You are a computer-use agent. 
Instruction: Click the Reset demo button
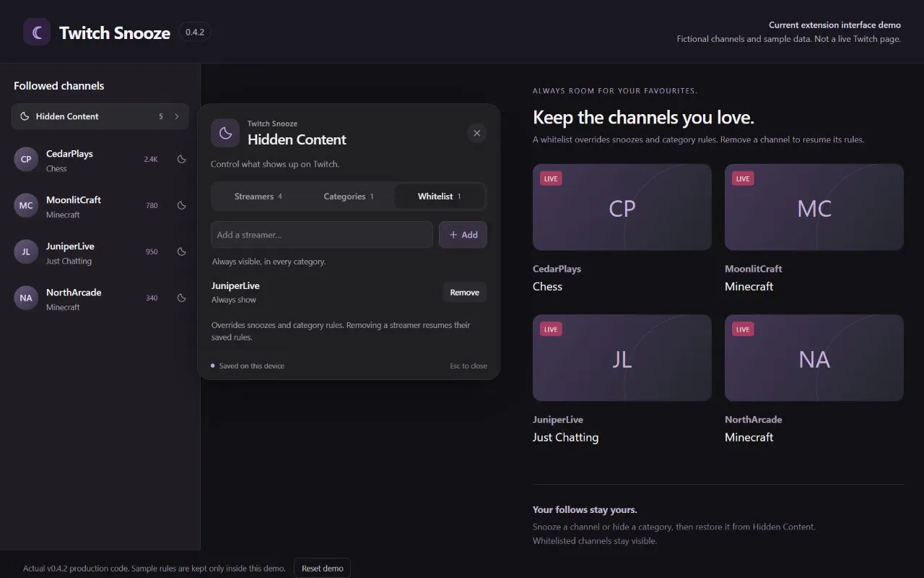point(322,568)
